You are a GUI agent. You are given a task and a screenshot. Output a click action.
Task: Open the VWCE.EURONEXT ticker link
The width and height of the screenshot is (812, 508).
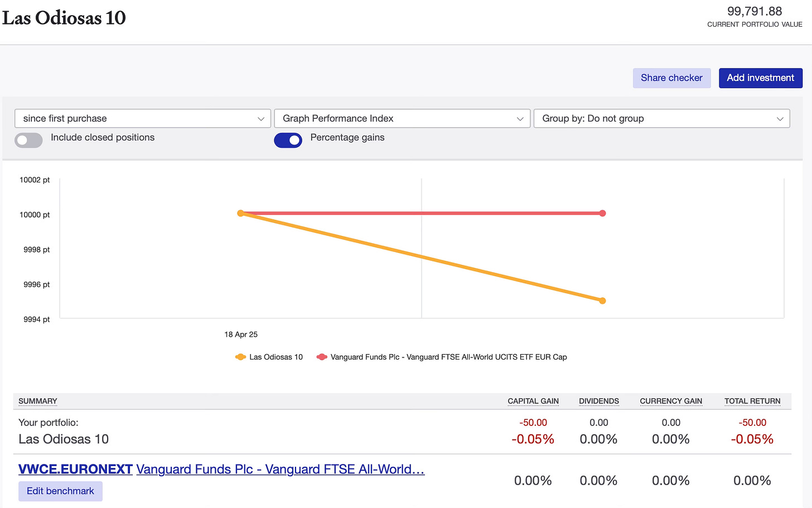tap(75, 470)
